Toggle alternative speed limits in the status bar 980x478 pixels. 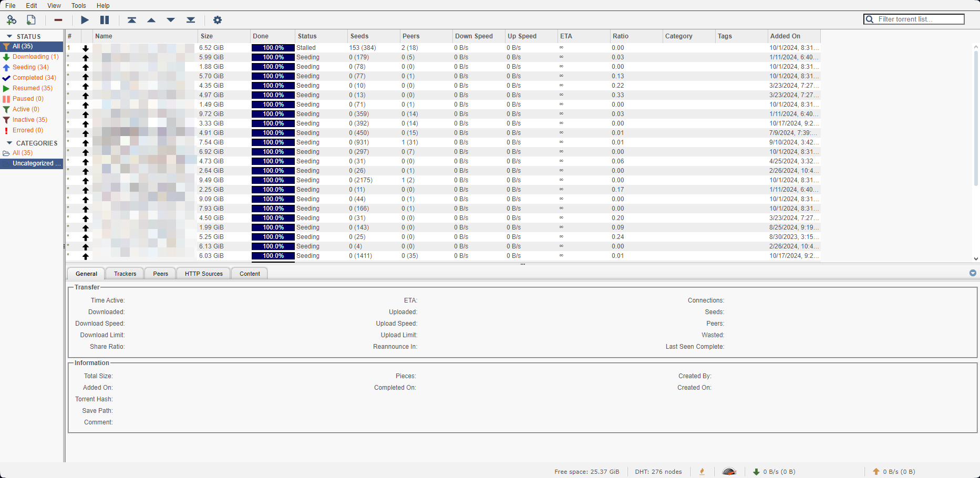click(x=729, y=471)
